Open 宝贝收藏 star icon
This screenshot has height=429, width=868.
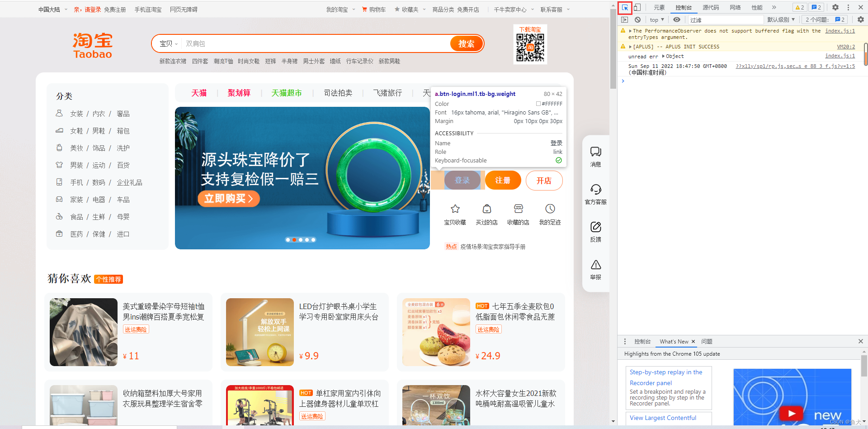tap(455, 209)
